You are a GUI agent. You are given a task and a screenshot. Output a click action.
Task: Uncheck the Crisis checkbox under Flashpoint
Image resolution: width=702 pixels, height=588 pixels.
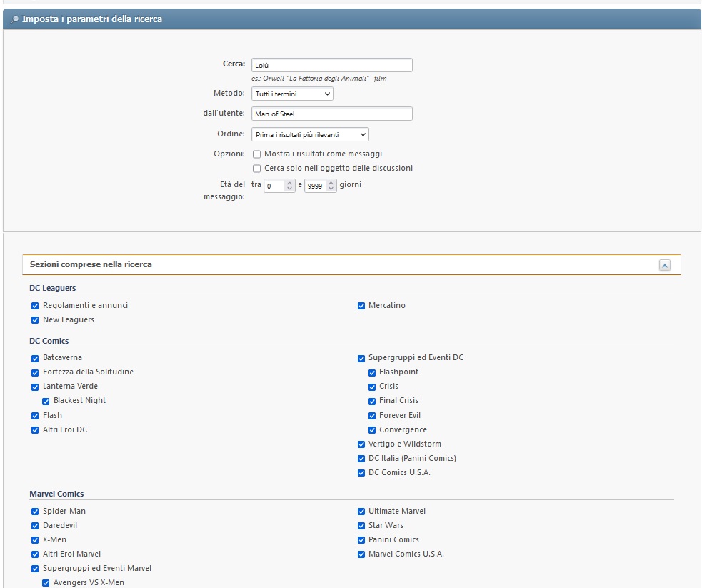(372, 387)
